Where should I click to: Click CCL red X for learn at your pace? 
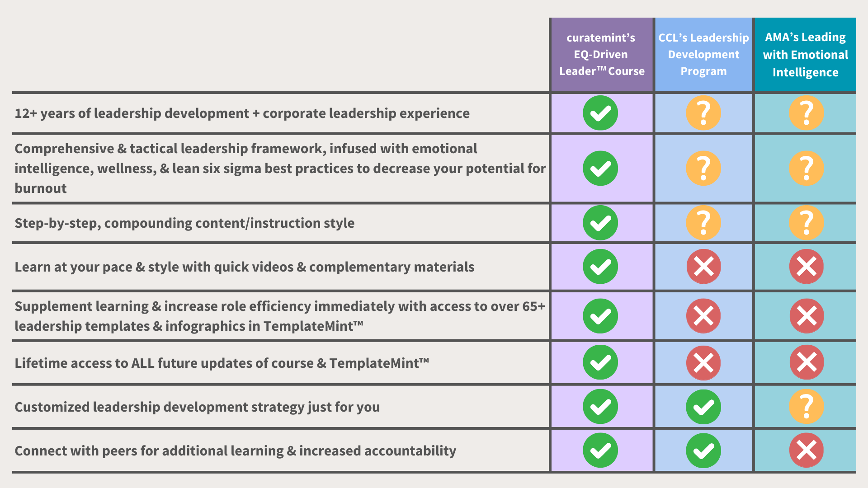coord(703,267)
